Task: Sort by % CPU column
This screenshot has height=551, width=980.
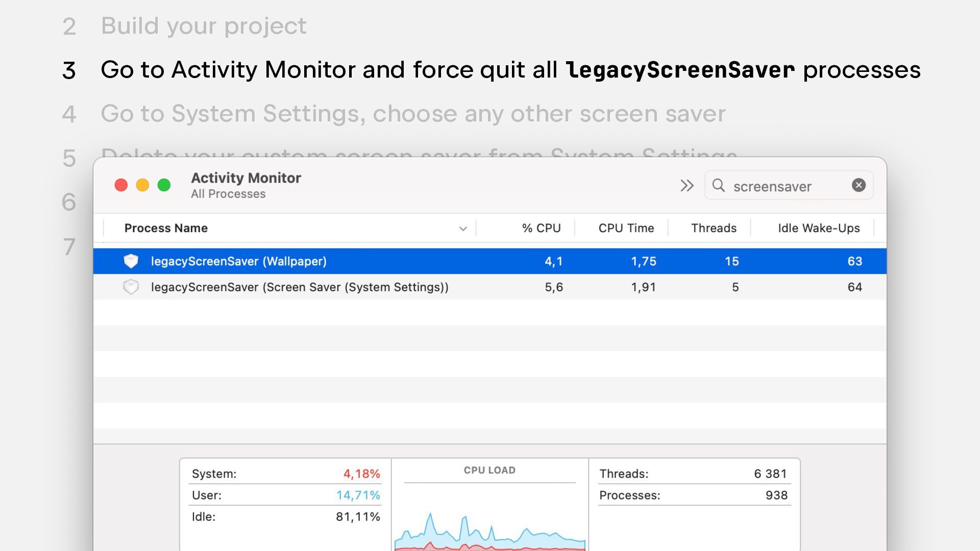Action: pos(541,228)
